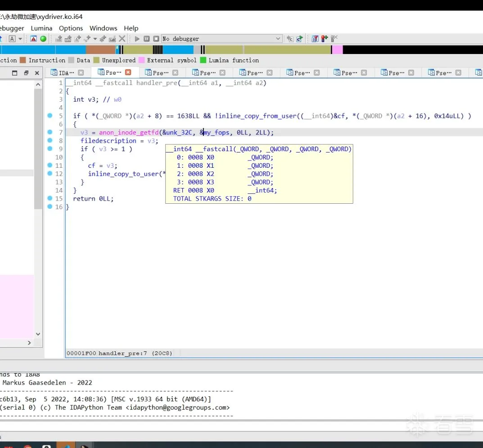Click the green Lumina circle toolbar icon
The image size is (483, 448).
pos(43,39)
